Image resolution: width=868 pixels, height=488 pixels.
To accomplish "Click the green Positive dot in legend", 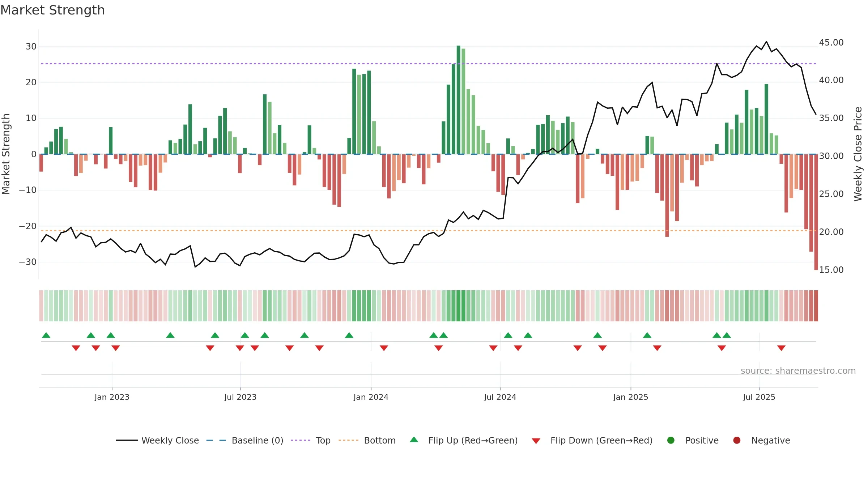I will pos(671,440).
